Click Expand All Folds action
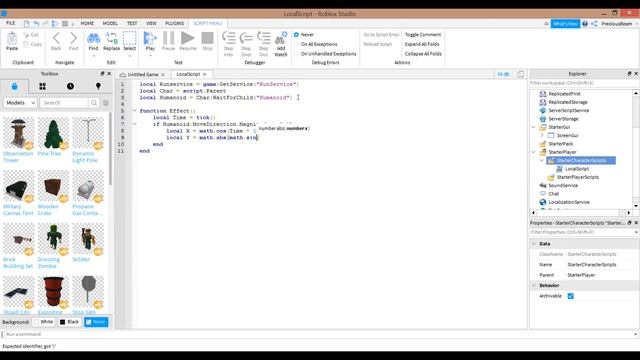 point(422,44)
